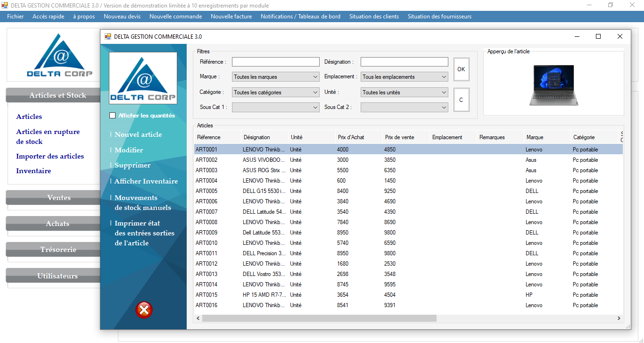Open the Fichier menu

click(x=16, y=17)
